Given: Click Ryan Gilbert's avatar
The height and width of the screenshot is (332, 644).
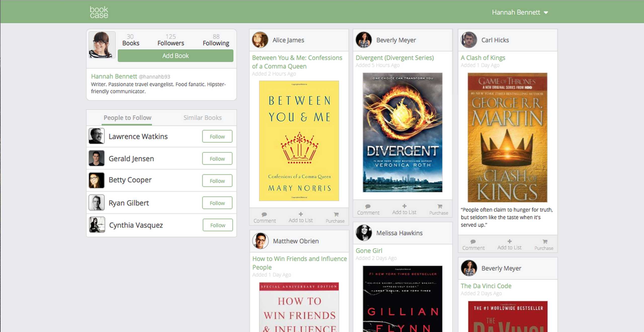Looking at the screenshot, I should (x=97, y=203).
